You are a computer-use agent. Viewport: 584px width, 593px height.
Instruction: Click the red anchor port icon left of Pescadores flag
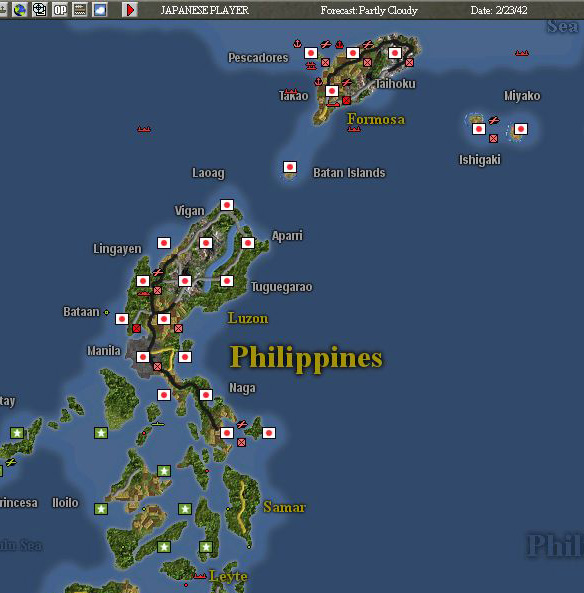pyautogui.click(x=298, y=44)
